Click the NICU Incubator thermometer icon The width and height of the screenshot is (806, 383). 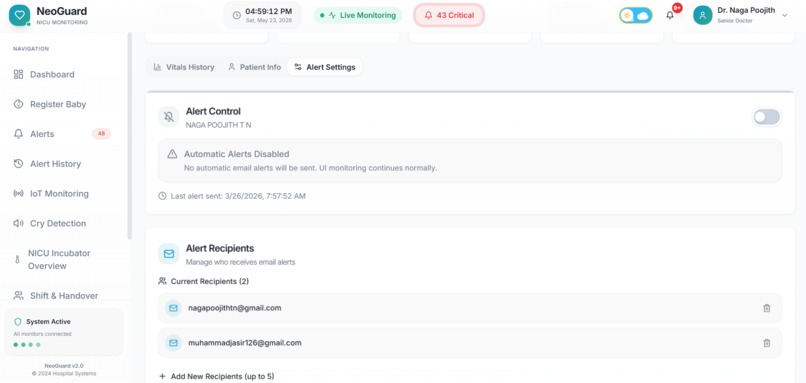(x=17, y=260)
